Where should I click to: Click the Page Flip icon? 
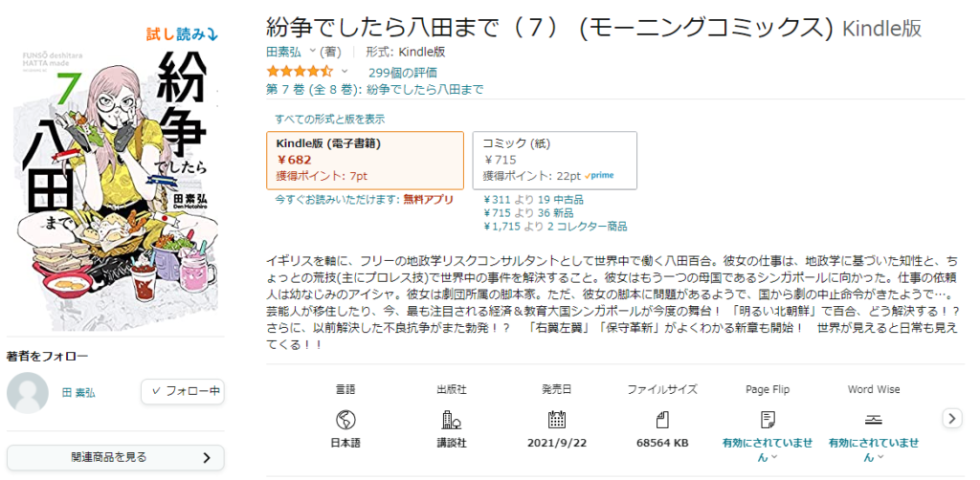pyautogui.click(x=768, y=420)
